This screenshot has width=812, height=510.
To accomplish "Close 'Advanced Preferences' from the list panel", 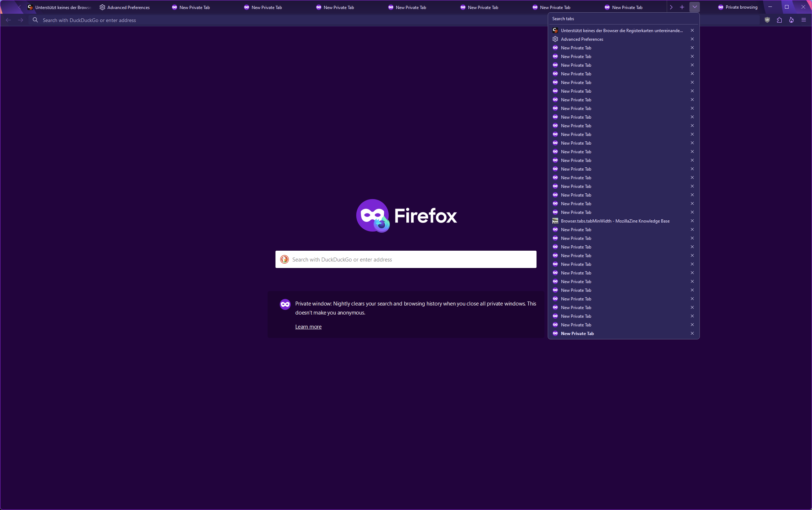I will pos(692,39).
